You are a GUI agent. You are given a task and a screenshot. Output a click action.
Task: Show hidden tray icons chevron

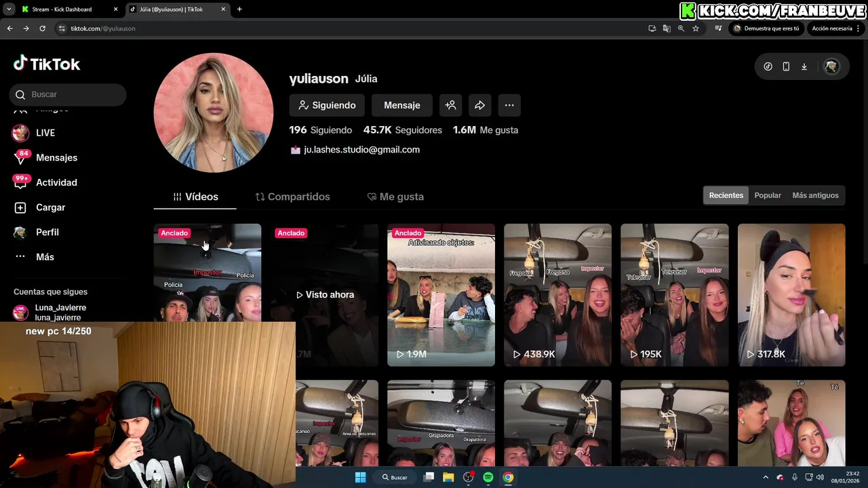pos(766,477)
